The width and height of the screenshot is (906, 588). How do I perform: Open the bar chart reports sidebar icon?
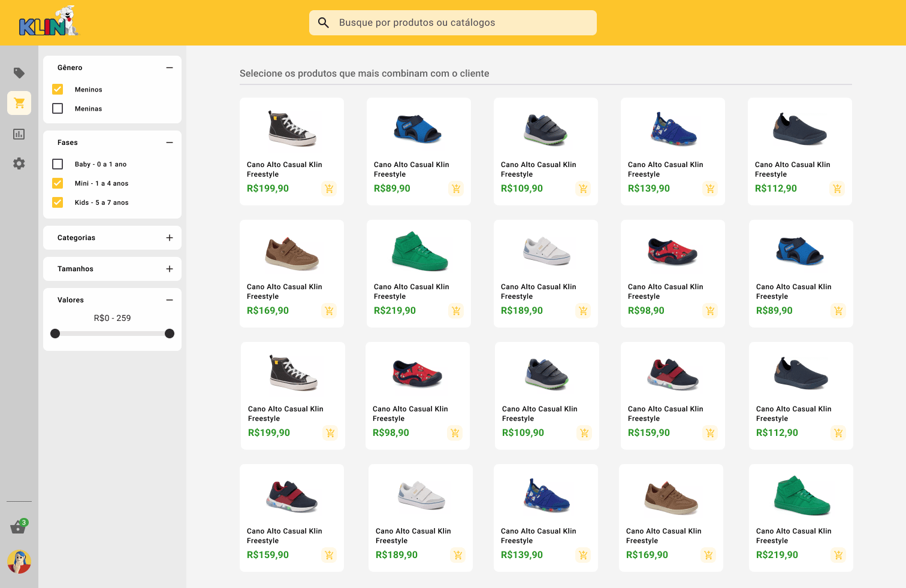(19, 134)
